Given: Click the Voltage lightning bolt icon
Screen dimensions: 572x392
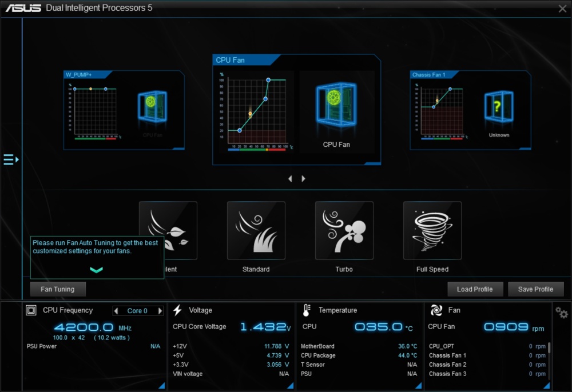Looking at the screenshot, I should click(177, 310).
